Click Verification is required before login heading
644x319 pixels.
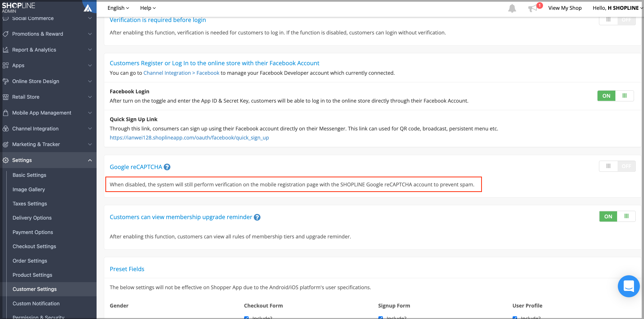[x=158, y=20]
